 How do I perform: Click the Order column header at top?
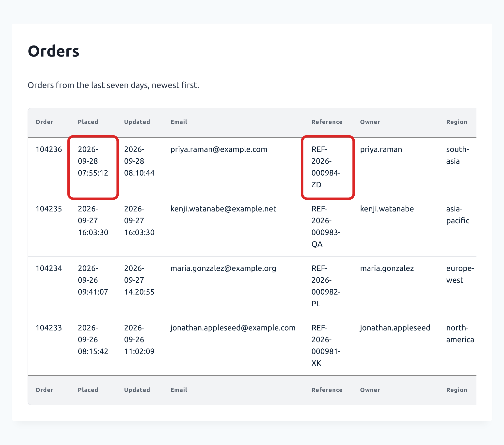point(44,122)
